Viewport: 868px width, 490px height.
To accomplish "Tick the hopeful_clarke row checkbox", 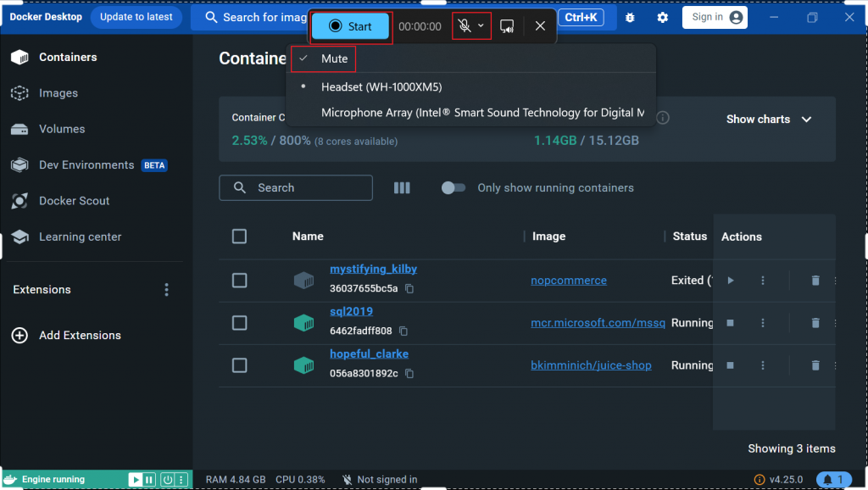I will [239, 365].
